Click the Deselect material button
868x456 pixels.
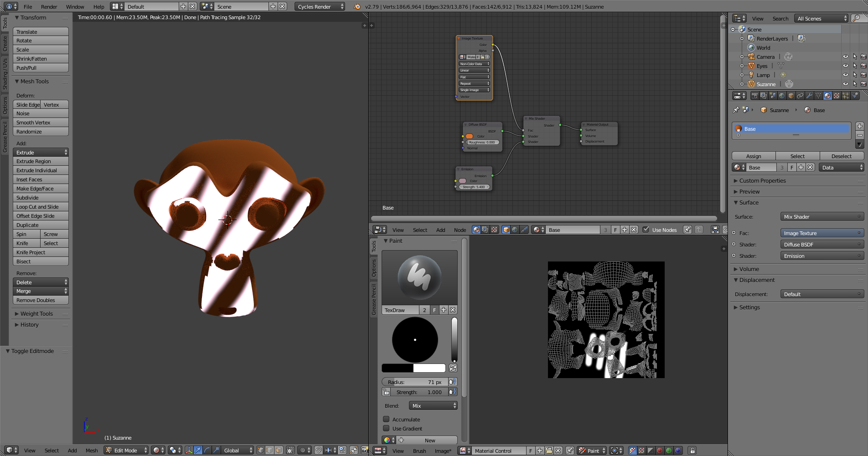pyautogui.click(x=842, y=156)
